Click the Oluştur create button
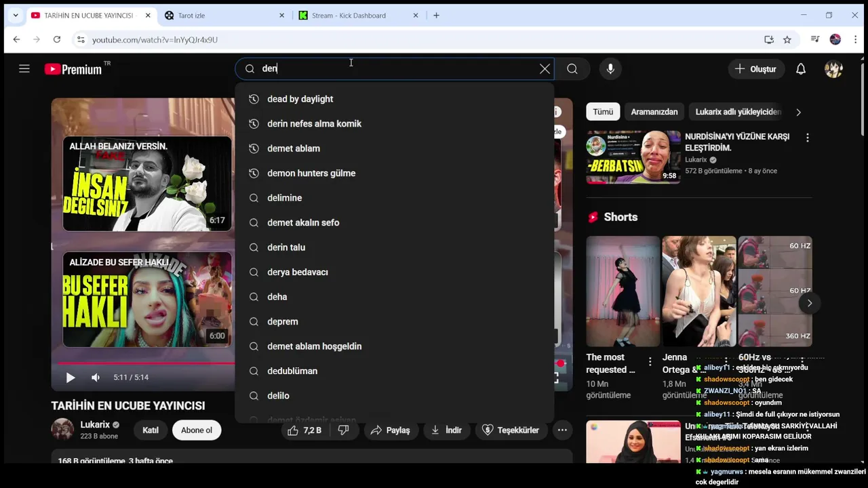868x488 pixels. 756,68
